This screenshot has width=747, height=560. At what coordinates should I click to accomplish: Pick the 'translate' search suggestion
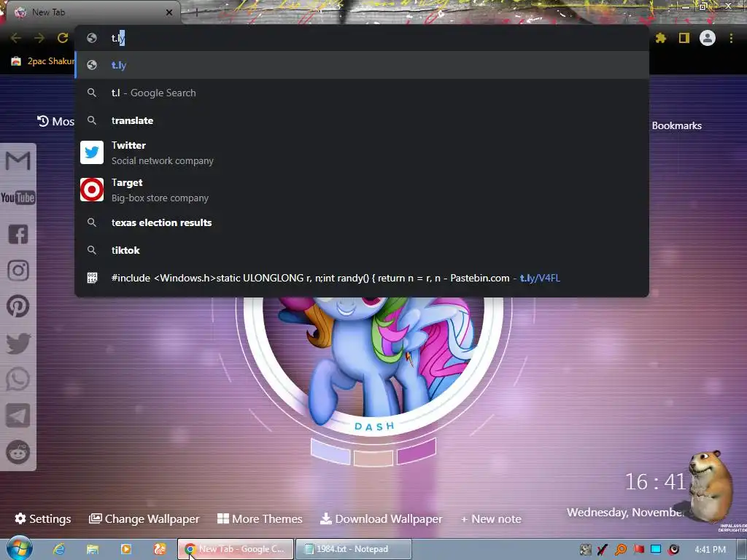[x=362, y=120]
